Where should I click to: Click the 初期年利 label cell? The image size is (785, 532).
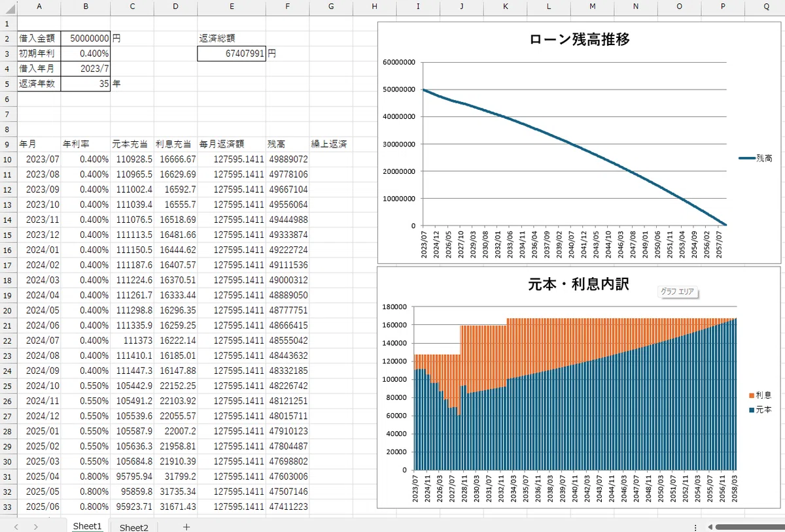tap(39, 54)
